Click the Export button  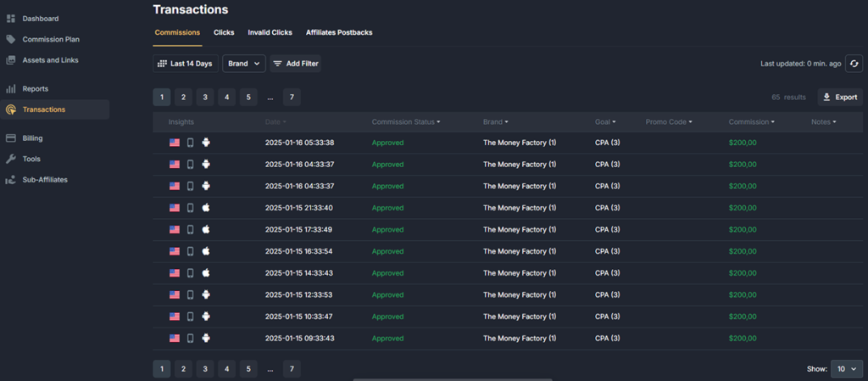[840, 98]
